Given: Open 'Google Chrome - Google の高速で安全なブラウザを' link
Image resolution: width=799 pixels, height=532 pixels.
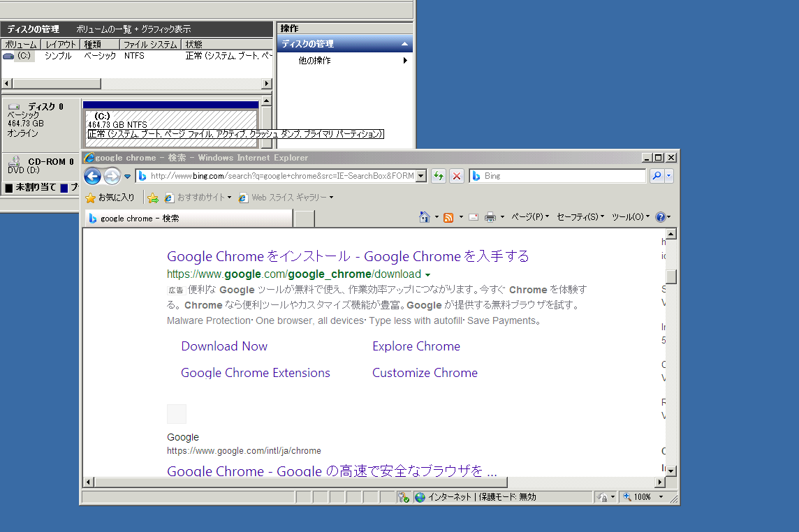Looking at the screenshot, I should point(332,471).
